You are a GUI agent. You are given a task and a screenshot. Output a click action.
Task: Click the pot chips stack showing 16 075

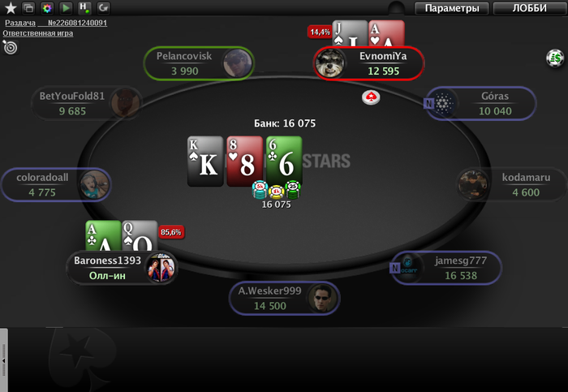[x=276, y=190]
